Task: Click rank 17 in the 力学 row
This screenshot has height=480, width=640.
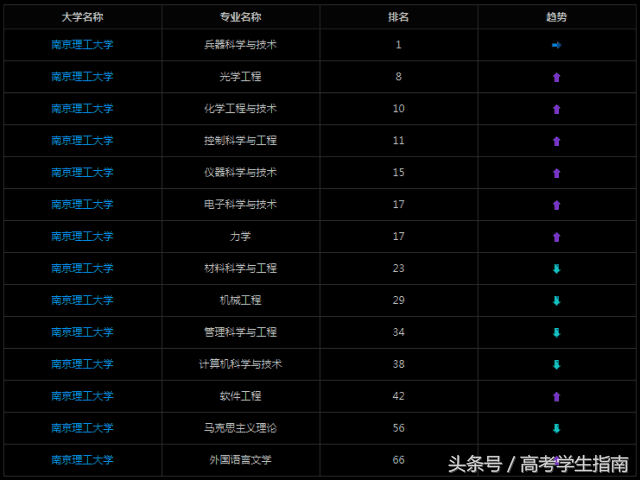Action: [x=398, y=236]
